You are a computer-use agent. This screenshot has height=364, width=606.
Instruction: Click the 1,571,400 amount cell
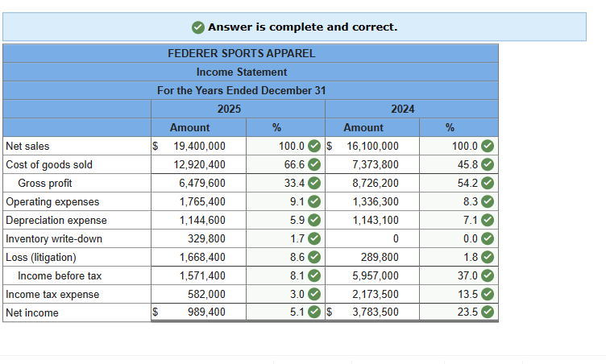(x=199, y=276)
